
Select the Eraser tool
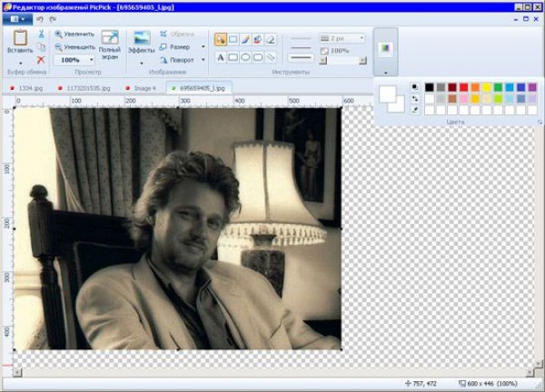tap(271, 40)
